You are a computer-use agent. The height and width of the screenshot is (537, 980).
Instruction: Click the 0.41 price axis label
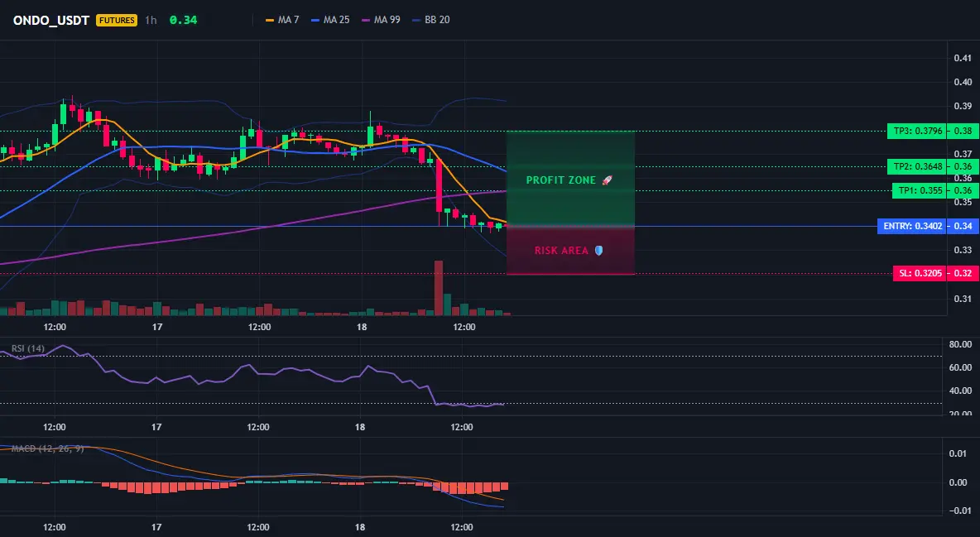963,58
